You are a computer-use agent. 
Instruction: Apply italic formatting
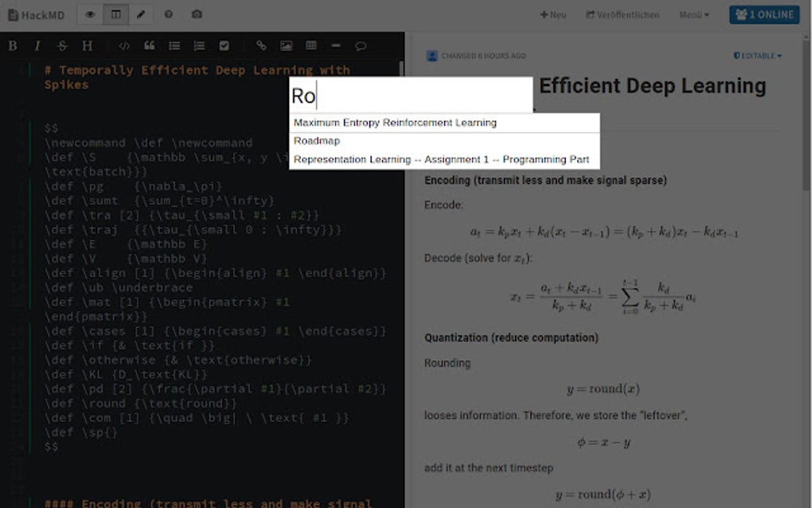point(37,45)
